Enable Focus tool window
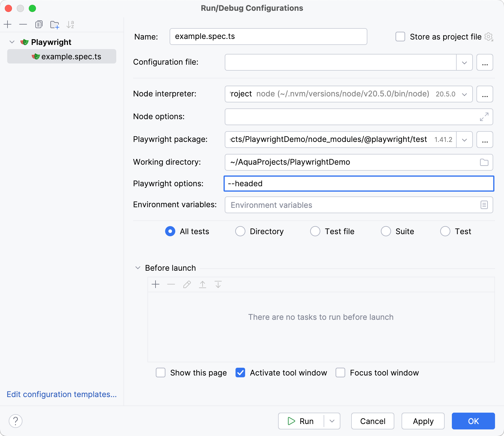 pos(340,373)
